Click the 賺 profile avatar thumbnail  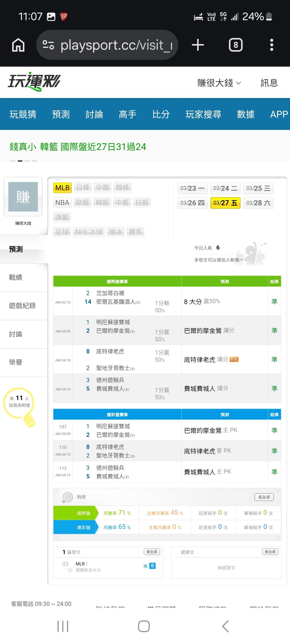23,197
